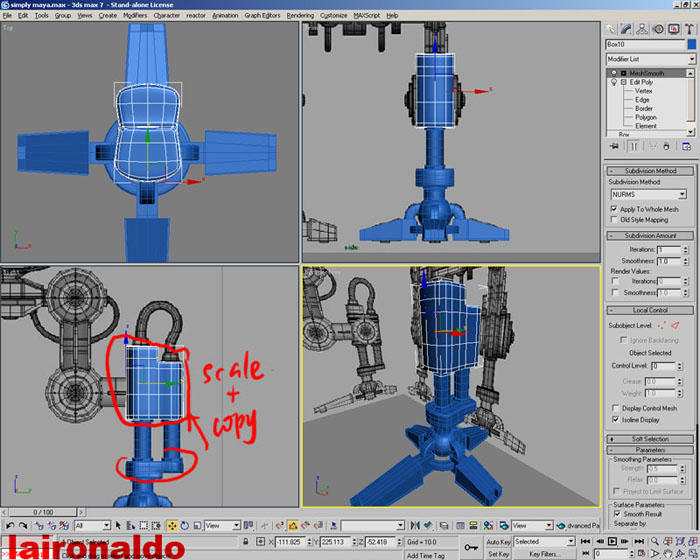
Task: Enable Old Style Mapping checkbox
Action: 614,220
